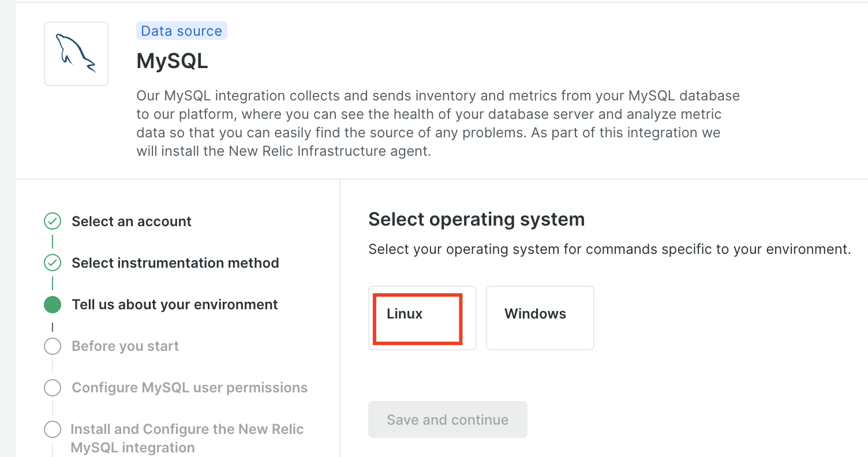868x457 pixels.
Task: Choose the Windows operating system option
Action: (540, 318)
